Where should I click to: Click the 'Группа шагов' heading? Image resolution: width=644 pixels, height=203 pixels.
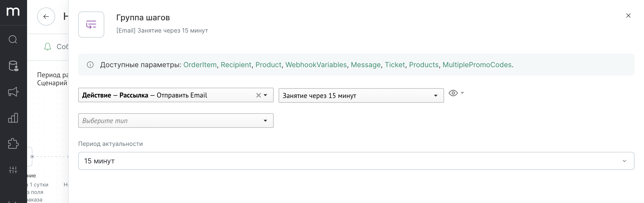pos(143,18)
